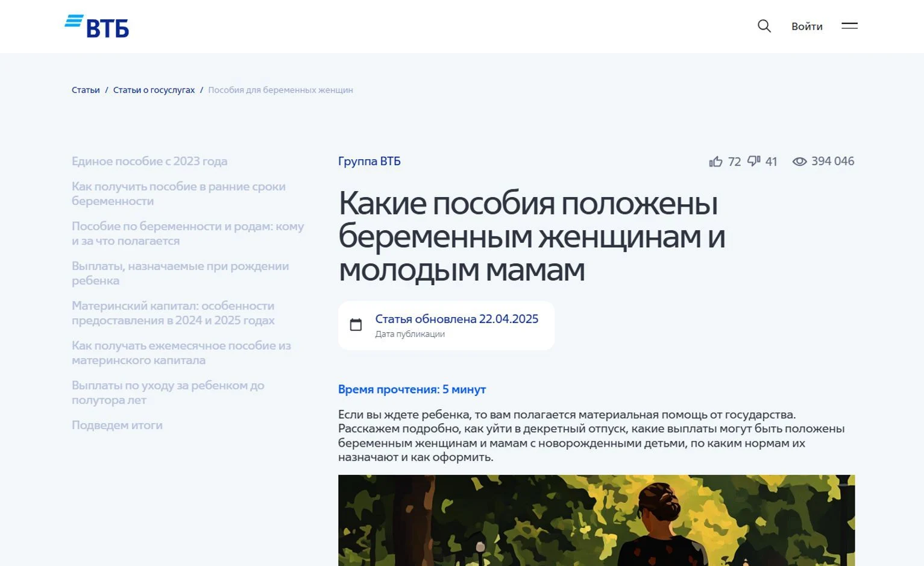Open section Пособие по беременности и родам

pyautogui.click(x=188, y=233)
